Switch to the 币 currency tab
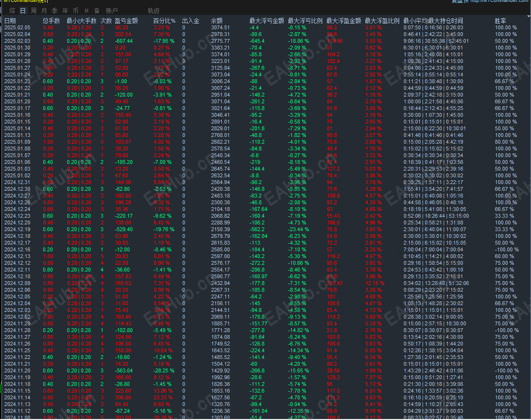Image resolution: width=531 pixels, height=420 pixels. pos(76,11)
